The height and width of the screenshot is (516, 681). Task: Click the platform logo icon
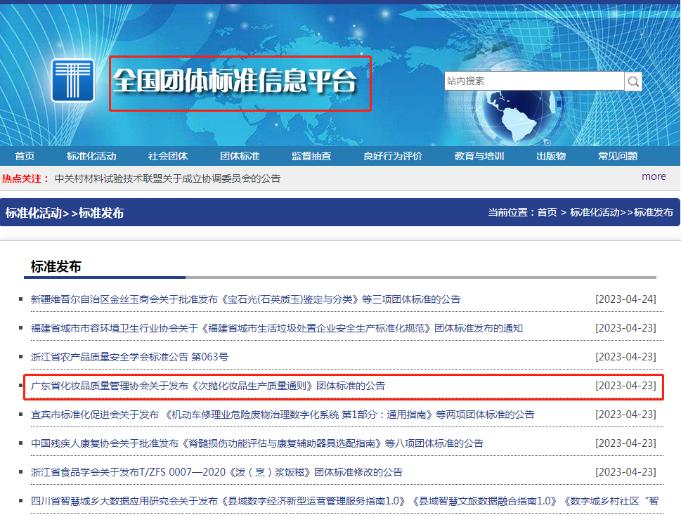click(x=73, y=81)
